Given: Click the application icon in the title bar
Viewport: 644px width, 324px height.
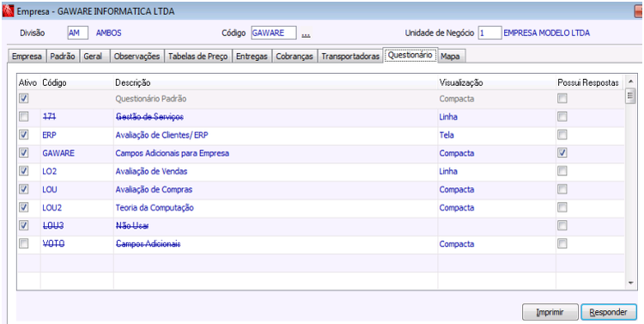Looking at the screenshot, I should [x=8, y=11].
